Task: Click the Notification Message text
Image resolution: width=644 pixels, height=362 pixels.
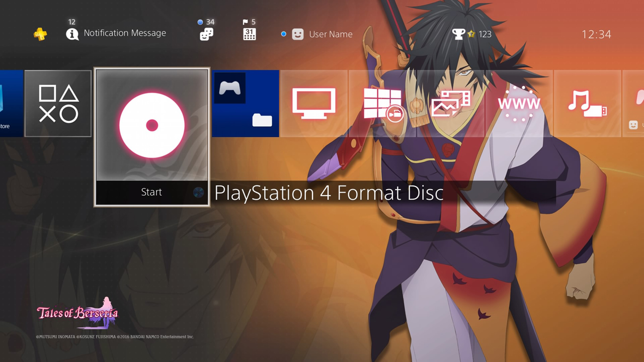Action: coord(125,33)
